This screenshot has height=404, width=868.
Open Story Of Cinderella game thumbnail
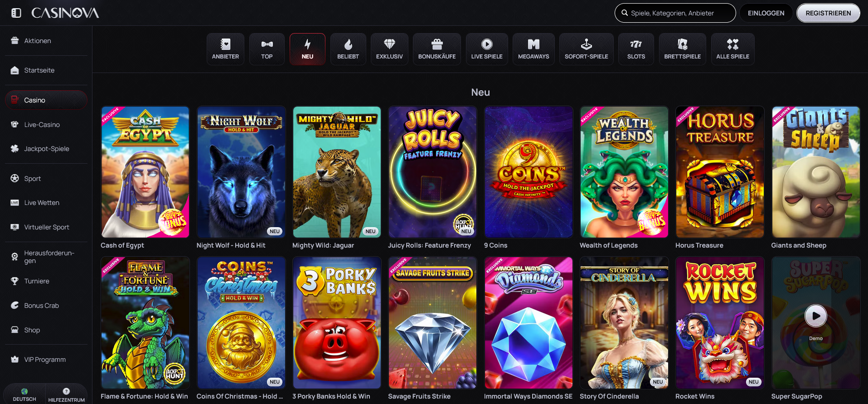(624, 322)
